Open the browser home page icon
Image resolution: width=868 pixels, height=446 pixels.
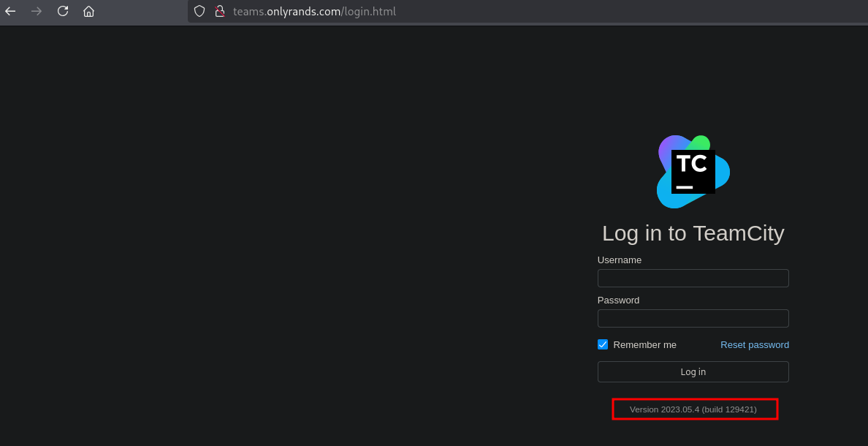coord(89,11)
